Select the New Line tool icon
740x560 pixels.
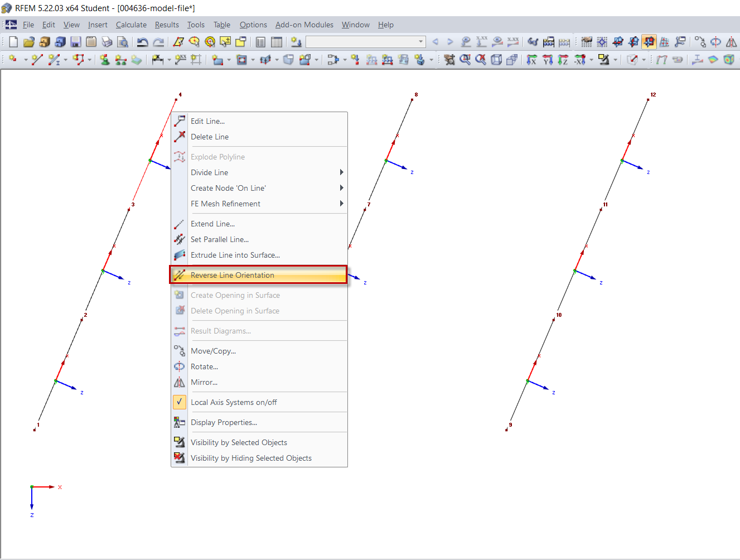[x=37, y=60]
